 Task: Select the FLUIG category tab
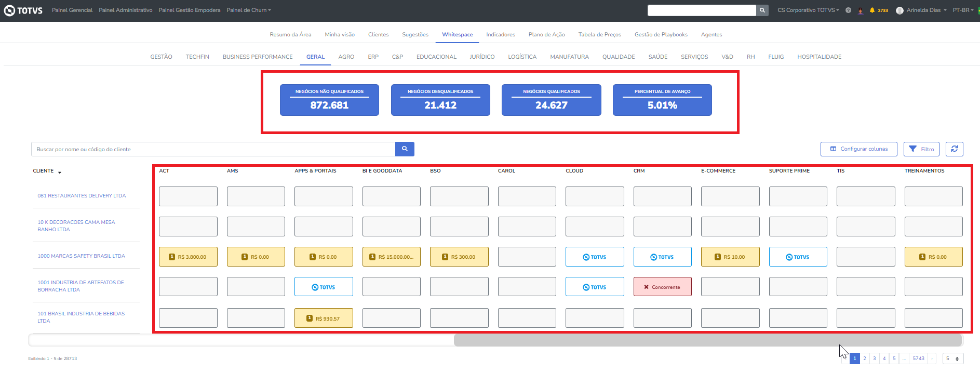click(x=776, y=57)
